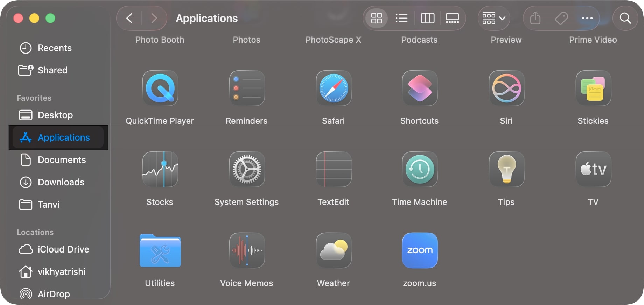Select Applications in the sidebar

point(58,137)
